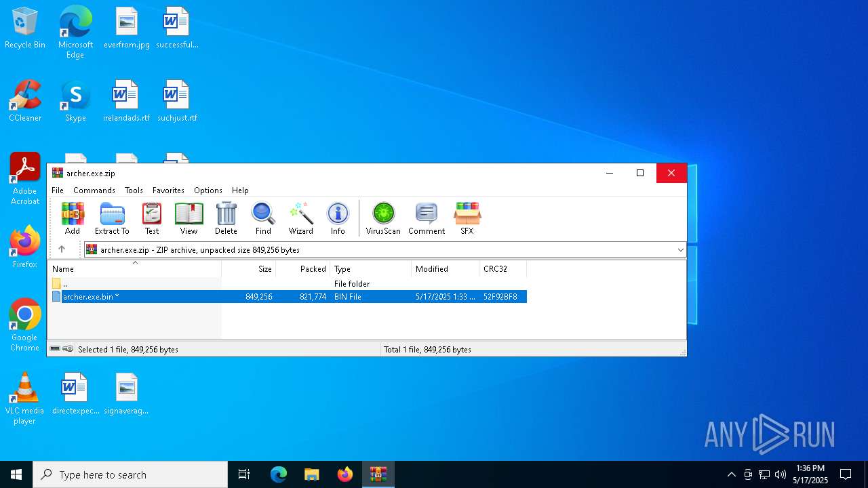Click the Delete trash icon
The height and width of the screenshot is (488, 868).
(226, 218)
